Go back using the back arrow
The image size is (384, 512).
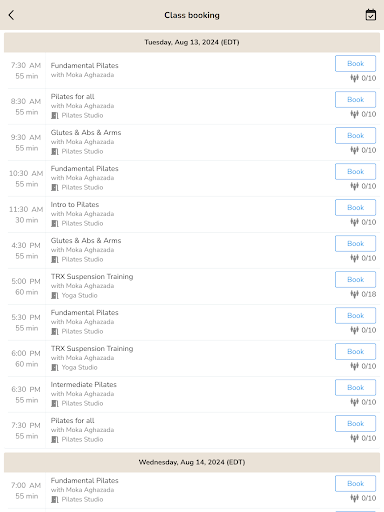[x=11, y=15]
